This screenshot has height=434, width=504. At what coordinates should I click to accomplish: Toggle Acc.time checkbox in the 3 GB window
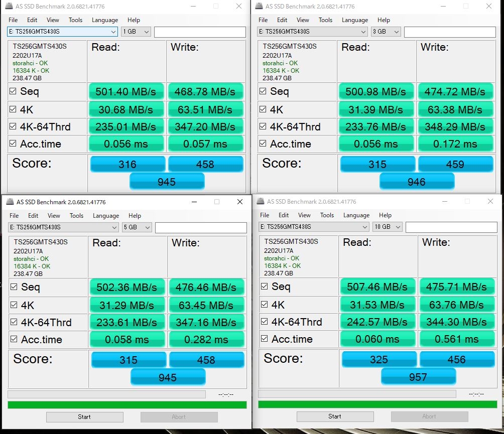263,143
